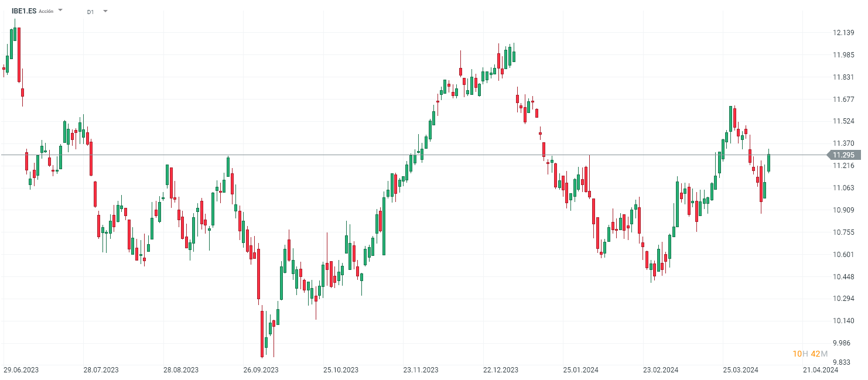Click the 10H 42M candle countdown timer
The width and height of the screenshot is (868, 380).
(x=810, y=354)
